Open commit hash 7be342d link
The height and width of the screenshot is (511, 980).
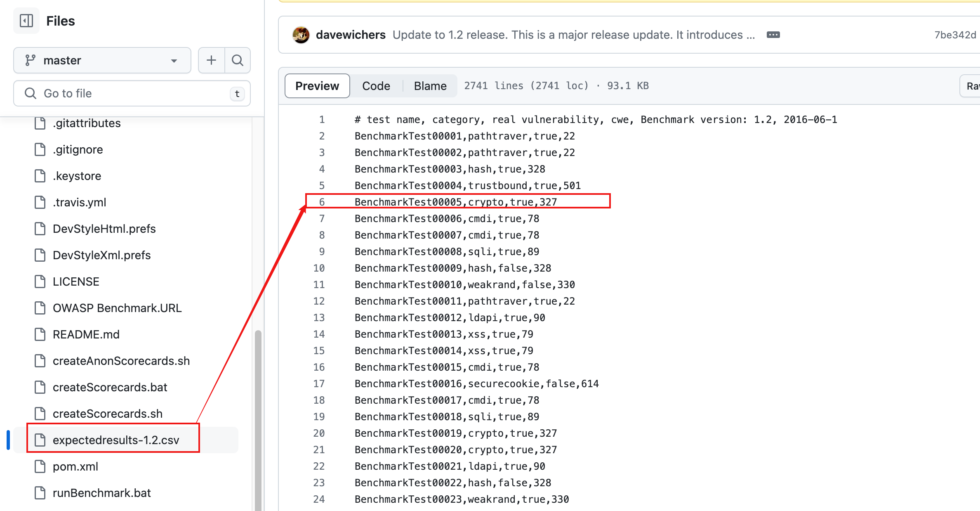pos(955,35)
